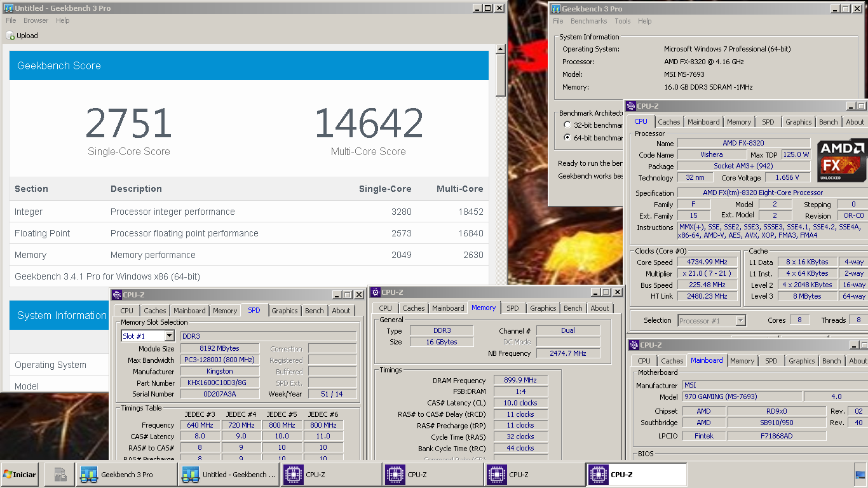
Task: Click the Geekbench results scrollbar up arrow
Action: point(501,49)
